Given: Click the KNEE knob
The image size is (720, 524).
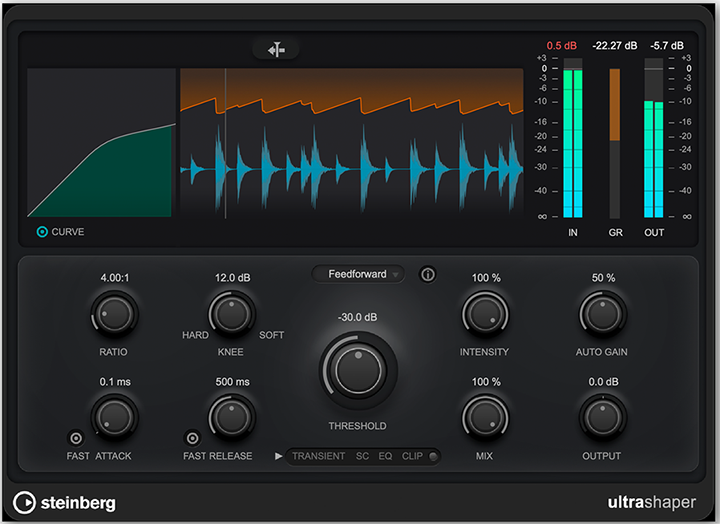Looking at the screenshot, I should [231, 315].
